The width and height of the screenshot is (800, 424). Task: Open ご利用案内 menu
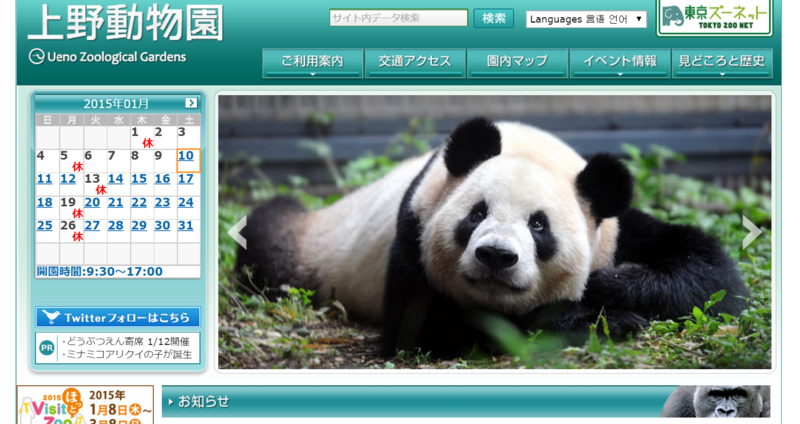[x=313, y=63]
